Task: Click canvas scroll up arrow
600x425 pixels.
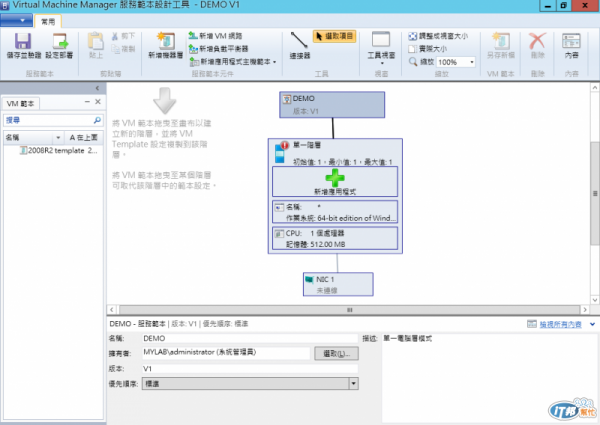Action: pos(595,88)
